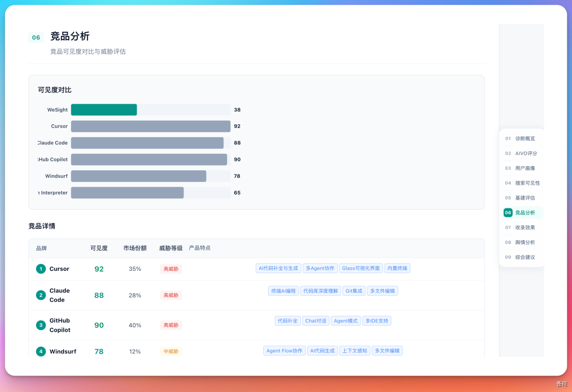Click the Agent Flow协作 tag

(x=284, y=351)
